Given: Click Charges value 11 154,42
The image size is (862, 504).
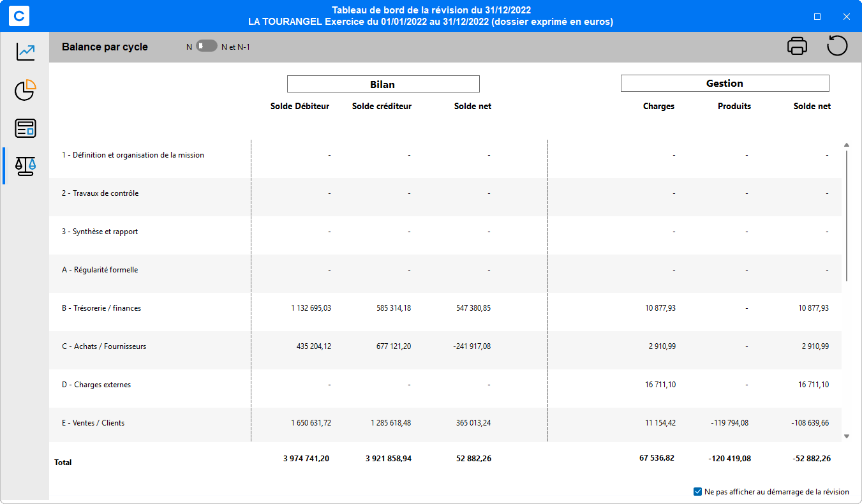Looking at the screenshot, I should point(660,423).
